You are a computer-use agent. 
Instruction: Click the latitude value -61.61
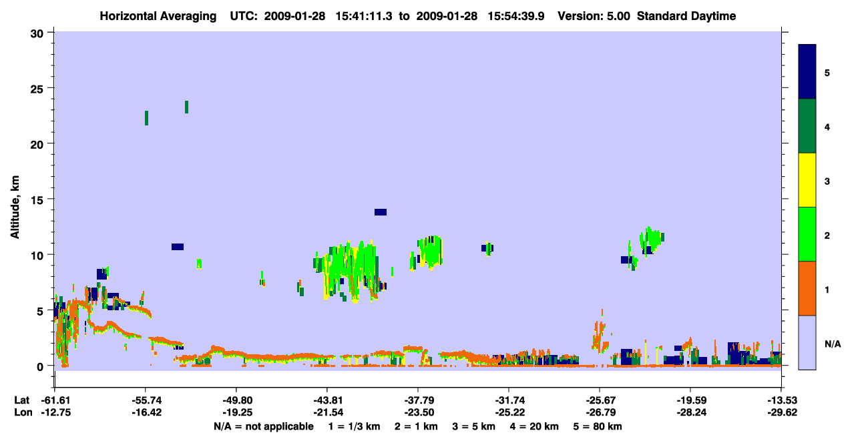click(55, 400)
